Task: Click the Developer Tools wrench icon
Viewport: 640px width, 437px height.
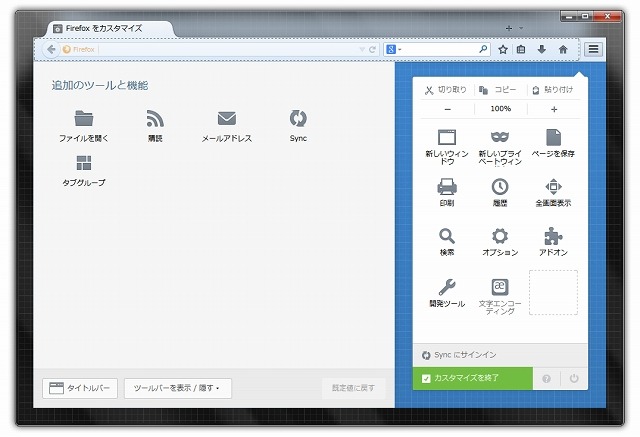Action: (447, 287)
